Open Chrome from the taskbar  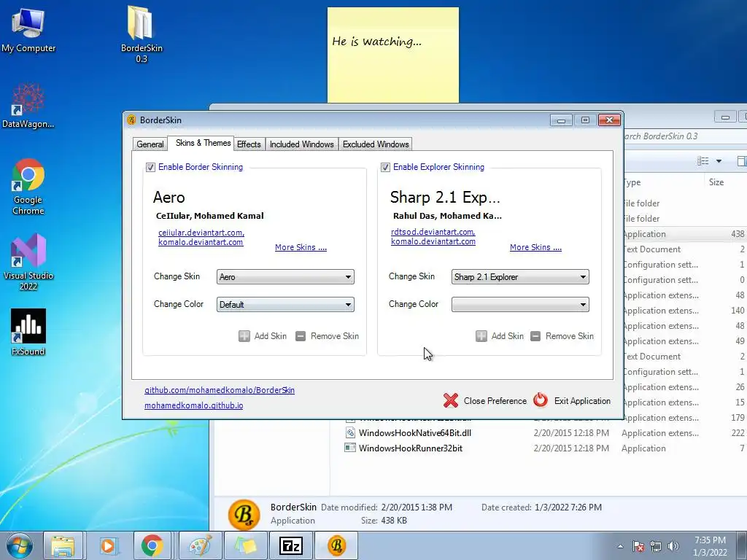[152, 545]
